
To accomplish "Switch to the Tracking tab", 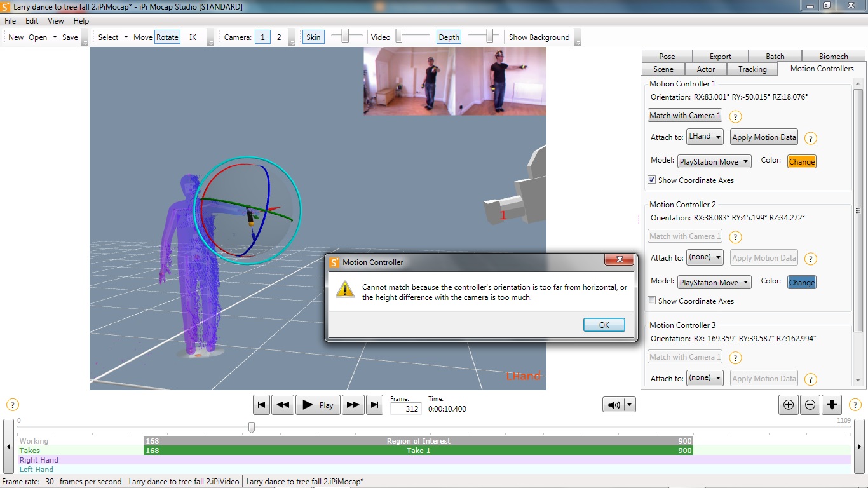I will tap(752, 69).
